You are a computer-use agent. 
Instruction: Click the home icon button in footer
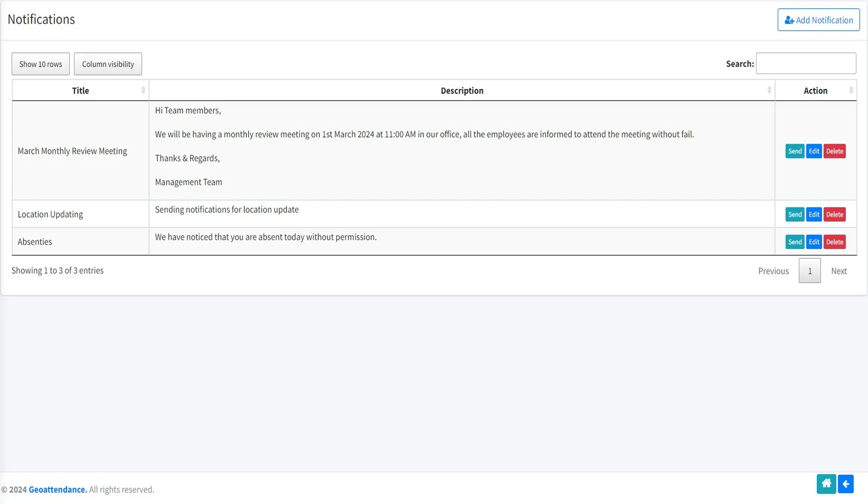tap(826, 484)
